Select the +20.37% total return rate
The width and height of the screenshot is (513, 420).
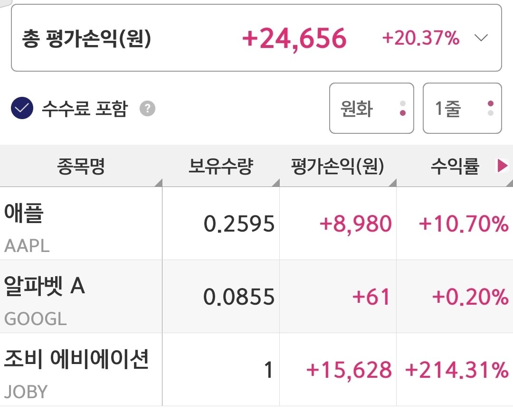click(x=421, y=37)
